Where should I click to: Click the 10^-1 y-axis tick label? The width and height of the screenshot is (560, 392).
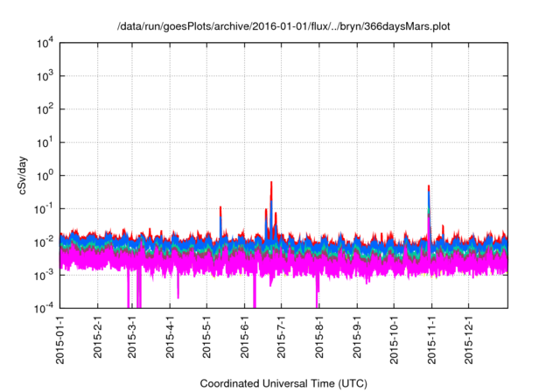click(45, 208)
